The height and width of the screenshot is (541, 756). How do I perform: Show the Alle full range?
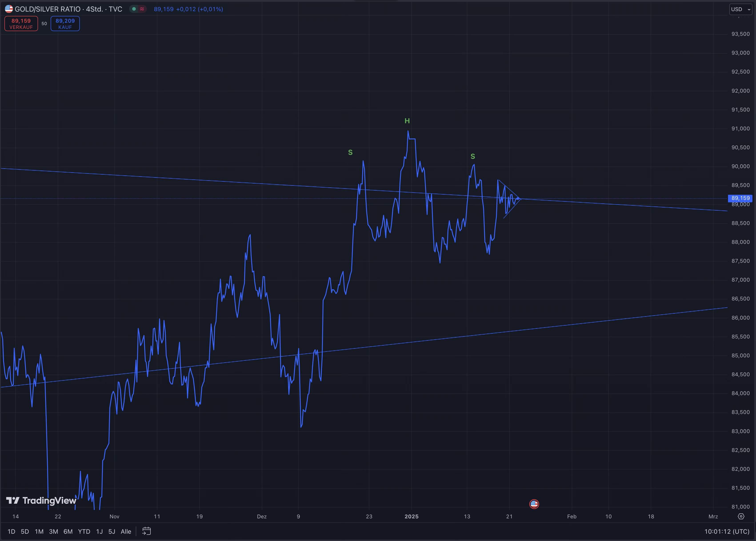[x=126, y=531]
